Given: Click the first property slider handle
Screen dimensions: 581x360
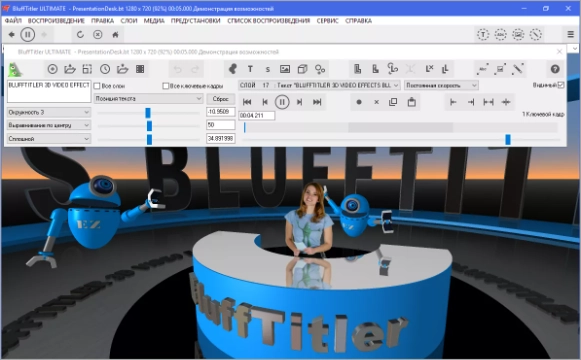Looking at the screenshot, I should [148, 113].
